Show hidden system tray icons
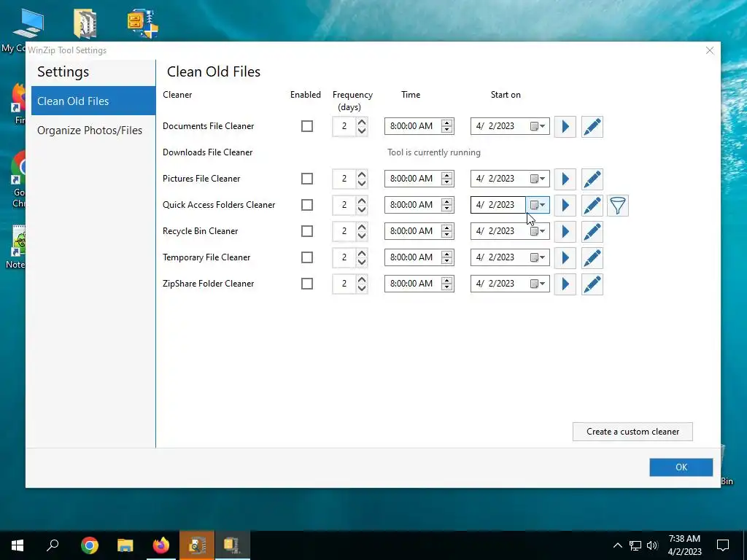747x560 pixels. click(x=617, y=545)
